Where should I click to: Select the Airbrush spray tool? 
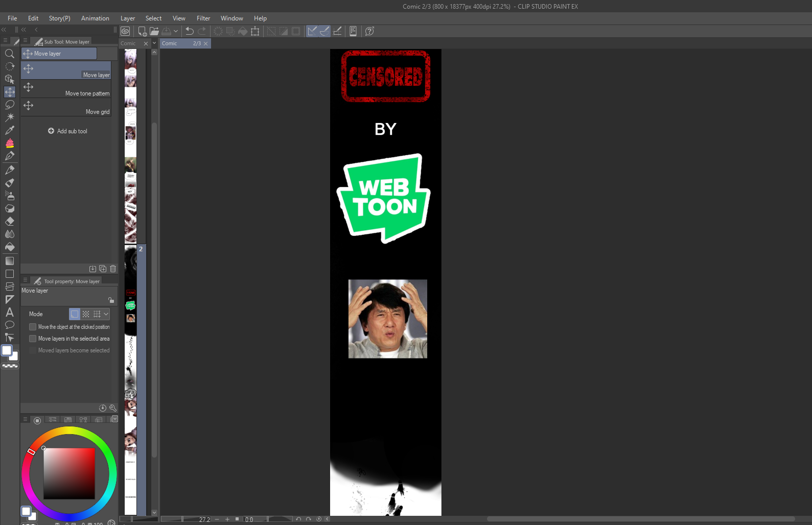9,196
